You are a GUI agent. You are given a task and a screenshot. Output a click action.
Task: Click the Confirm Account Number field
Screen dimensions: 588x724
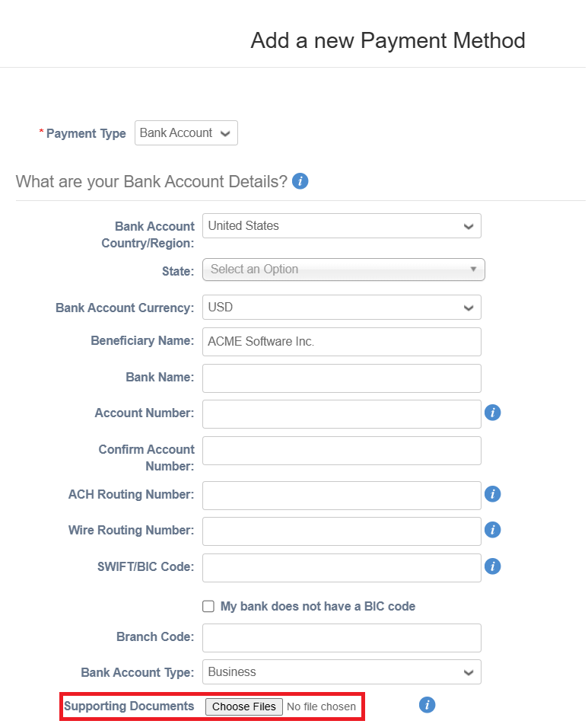tap(341, 450)
